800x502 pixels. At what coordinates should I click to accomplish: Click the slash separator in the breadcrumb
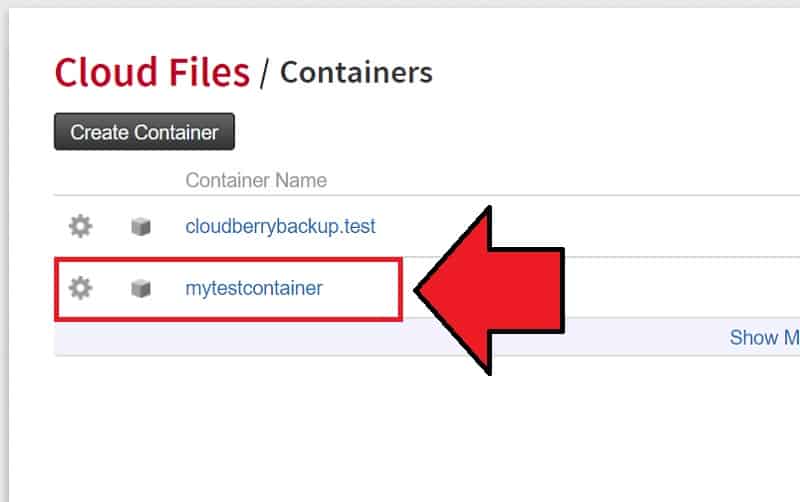click(264, 74)
